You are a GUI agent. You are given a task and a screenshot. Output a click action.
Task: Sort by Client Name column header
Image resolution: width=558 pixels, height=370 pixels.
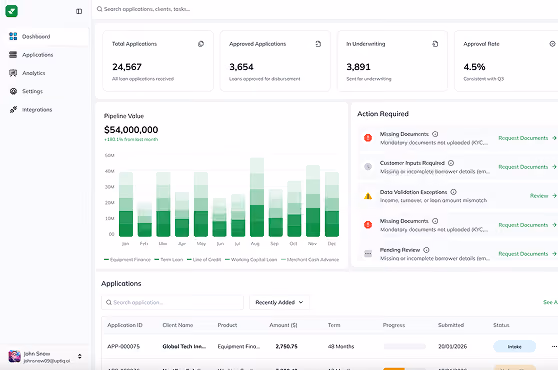tap(178, 325)
